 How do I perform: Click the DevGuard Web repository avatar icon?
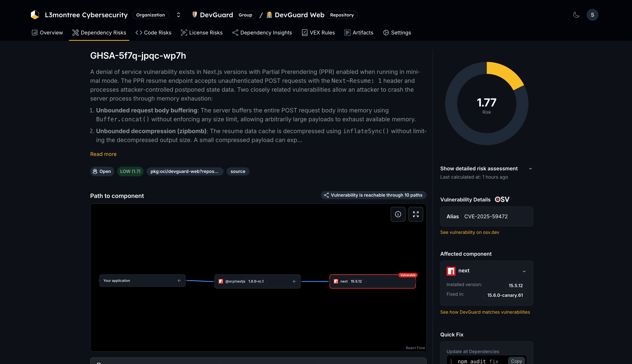(269, 15)
